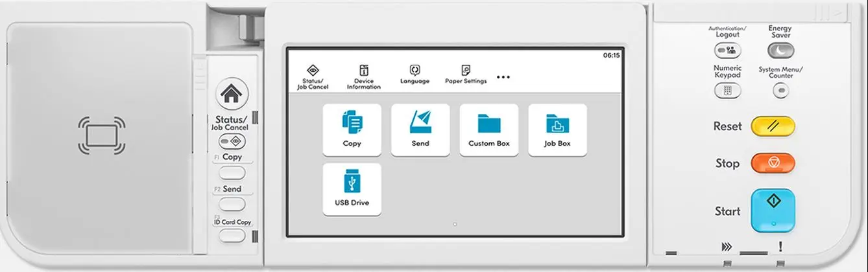
Task: Show the Numeric Keypad
Action: click(727, 91)
